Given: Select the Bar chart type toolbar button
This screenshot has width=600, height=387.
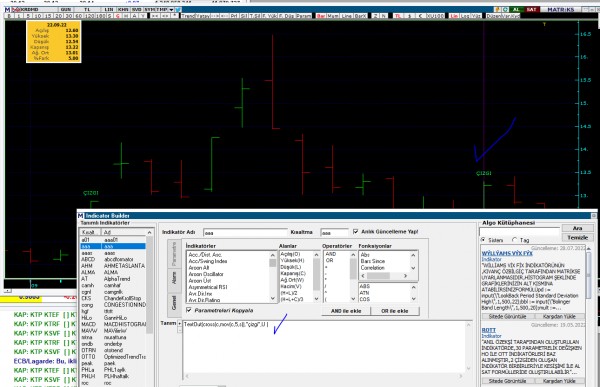Looking at the screenshot, I should (321, 16).
